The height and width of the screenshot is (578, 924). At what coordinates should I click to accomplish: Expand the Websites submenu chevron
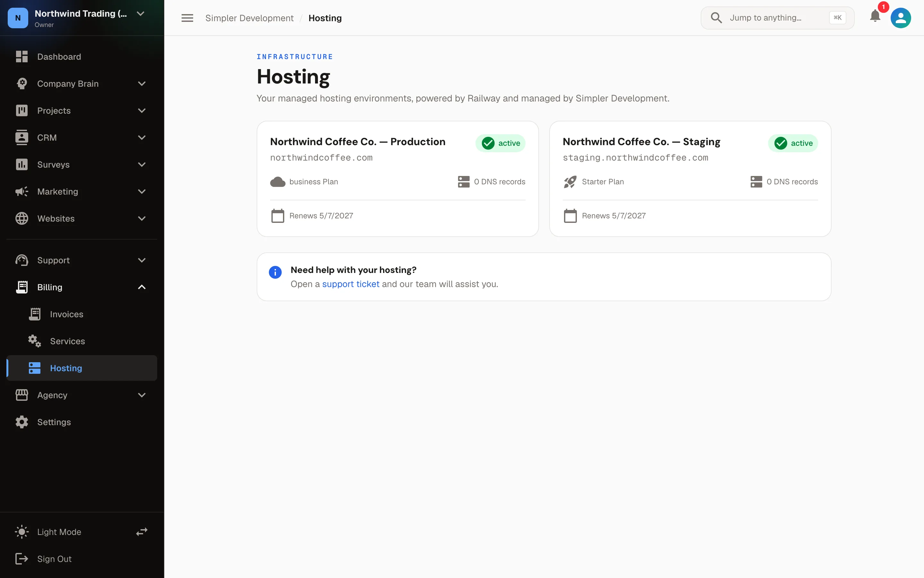[x=142, y=218]
